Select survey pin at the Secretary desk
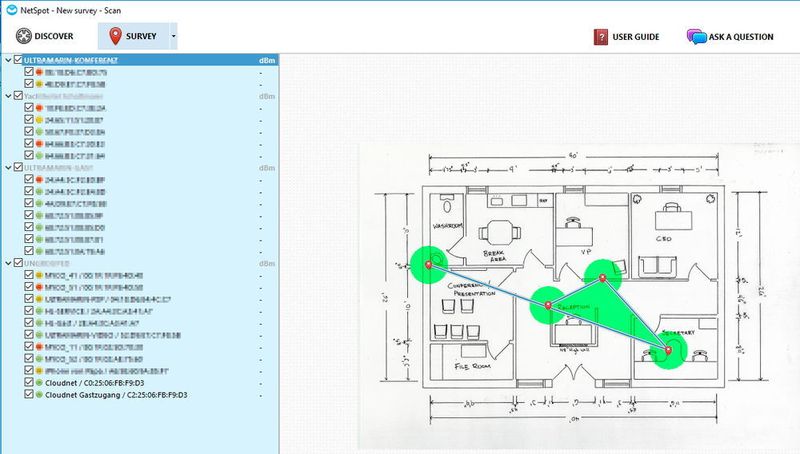The width and height of the screenshot is (800, 454). [x=668, y=349]
